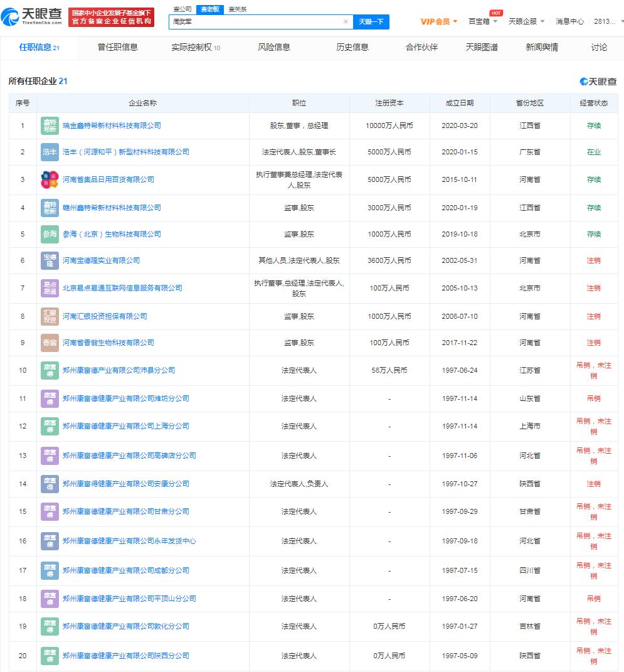624x672 pixels.
Task: Click the 天眼一下 search button
Action: pyautogui.click(x=371, y=21)
